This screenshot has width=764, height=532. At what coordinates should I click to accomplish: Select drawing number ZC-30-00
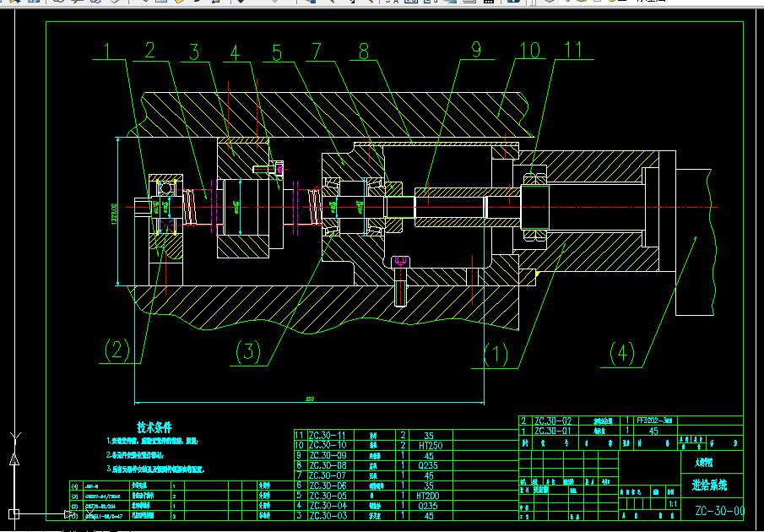[x=719, y=511]
